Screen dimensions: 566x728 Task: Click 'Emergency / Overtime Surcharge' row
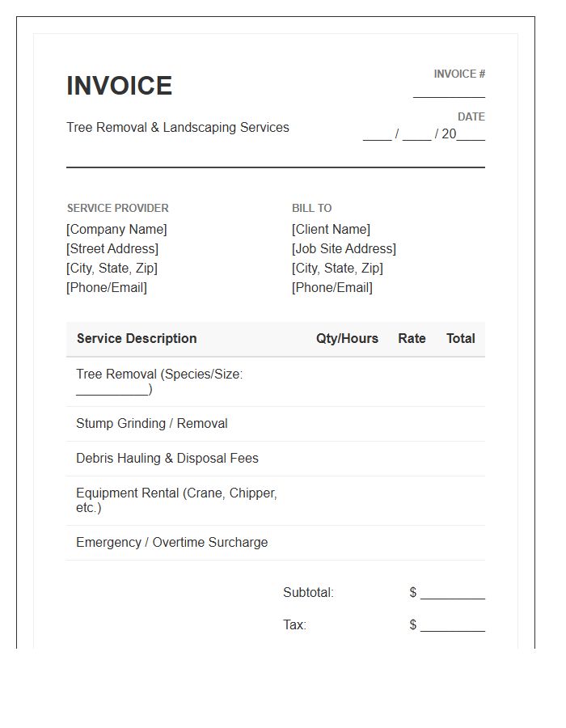[276, 543]
